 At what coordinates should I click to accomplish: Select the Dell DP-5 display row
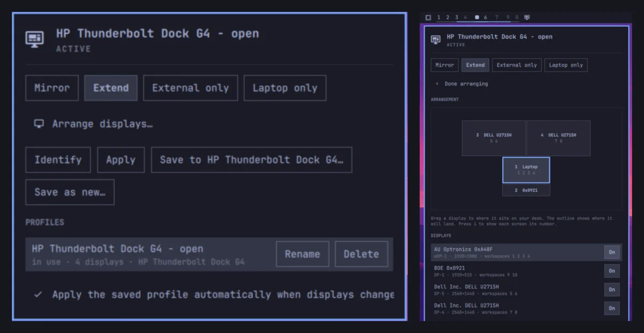tap(526, 290)
